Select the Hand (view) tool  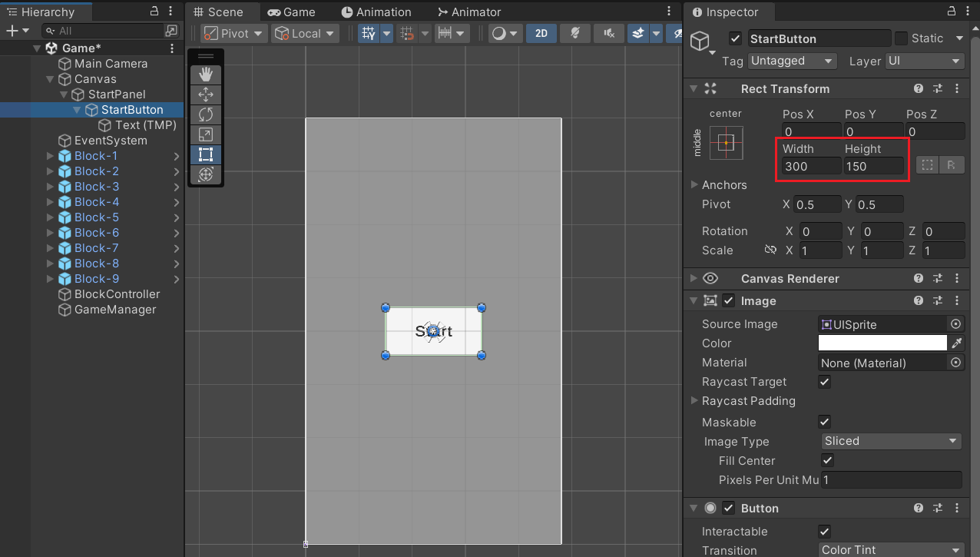click(205, 75)
